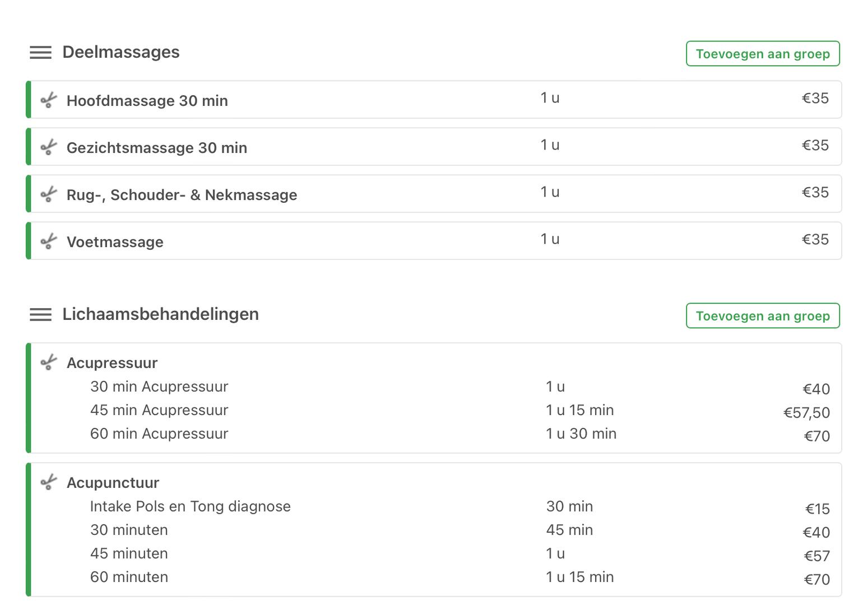Open the Hoofdmassage 30 min service
This screenshot has height=605, width=868.
click(x=434, y=100)
